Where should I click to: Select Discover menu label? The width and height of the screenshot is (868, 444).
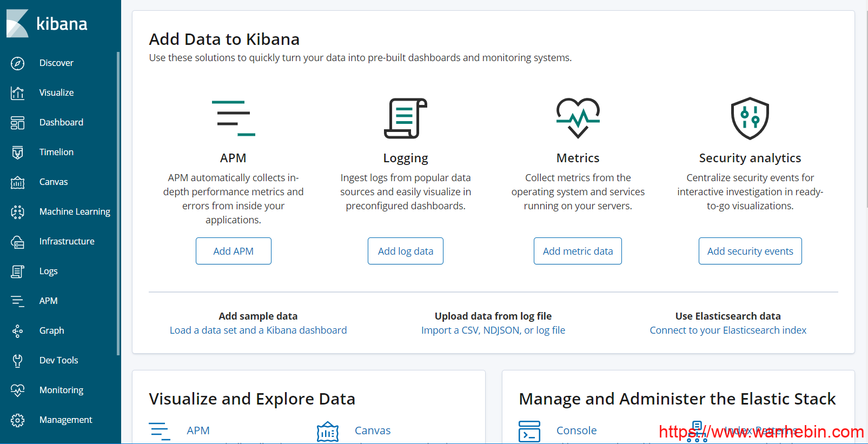pos(56,63)
